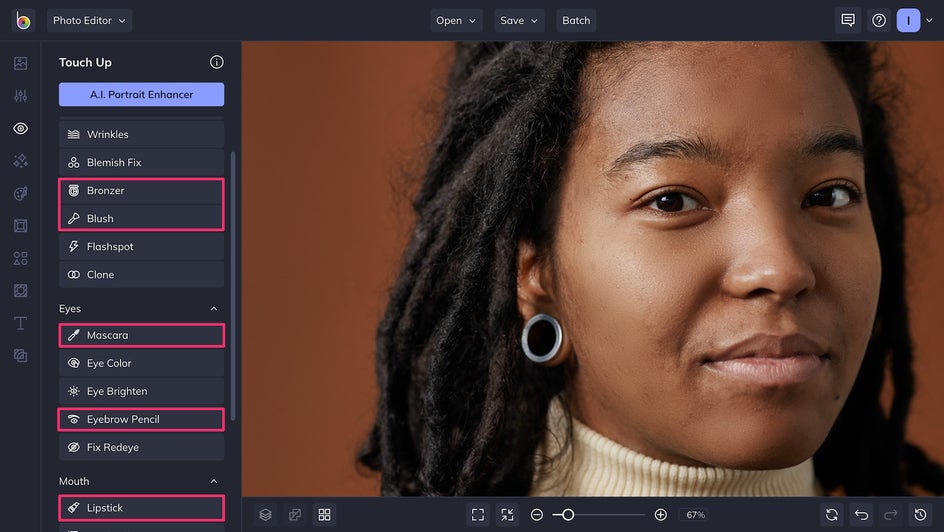Select the Mascara tool
Screen dimensions: 944x532
click(x=141, y=335)
